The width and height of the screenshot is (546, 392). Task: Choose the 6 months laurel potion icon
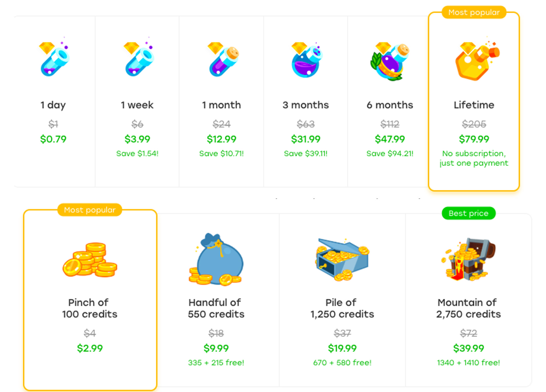click(390, 62)
